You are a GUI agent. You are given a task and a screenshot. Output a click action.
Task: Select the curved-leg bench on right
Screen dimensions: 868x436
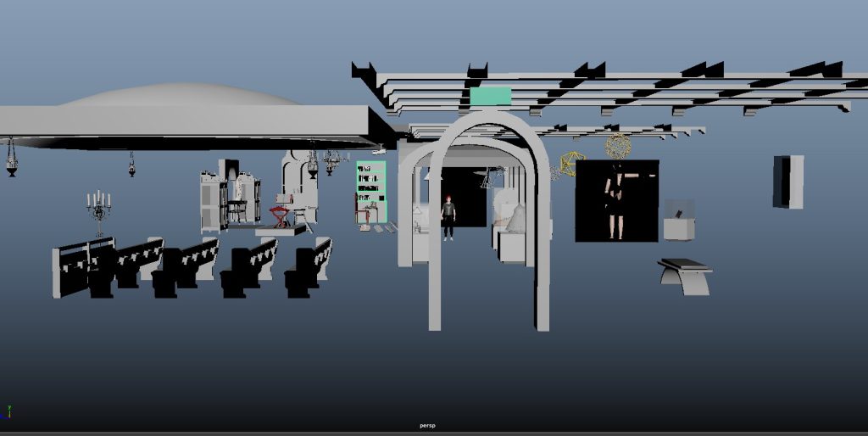coord(685,277)
